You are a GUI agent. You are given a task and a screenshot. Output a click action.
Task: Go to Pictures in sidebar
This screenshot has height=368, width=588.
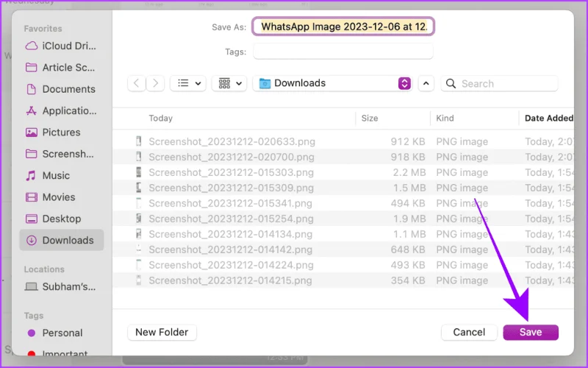pos(61,132)
